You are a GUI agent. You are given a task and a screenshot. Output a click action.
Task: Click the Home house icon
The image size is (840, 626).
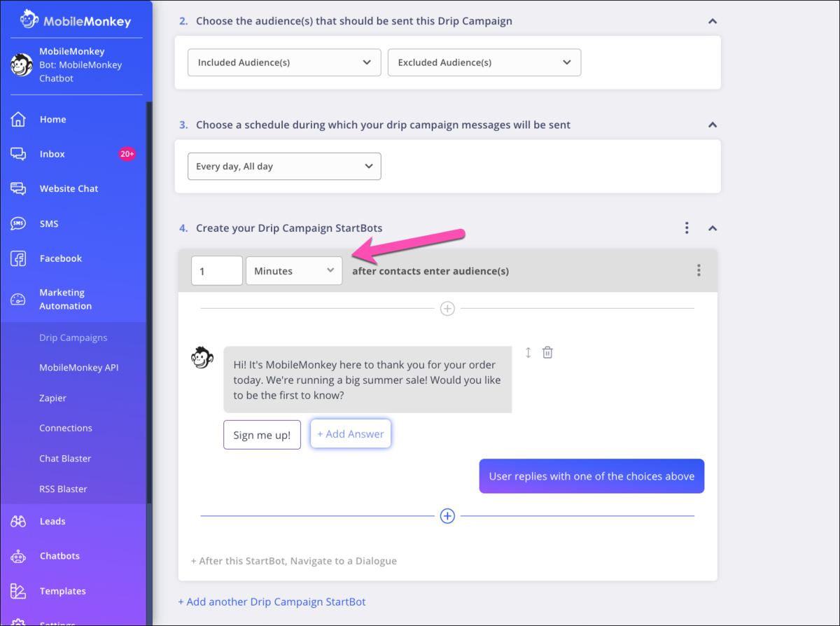18,119
